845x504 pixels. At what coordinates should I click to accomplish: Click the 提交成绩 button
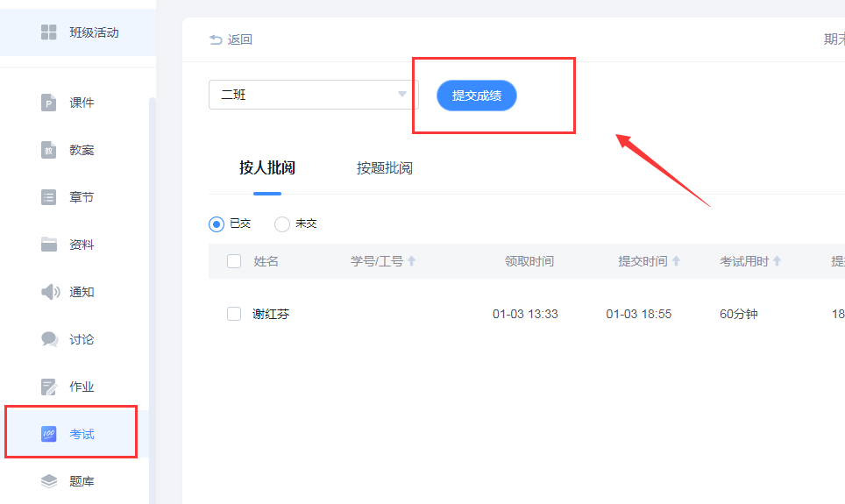click(x=477, y=96)
